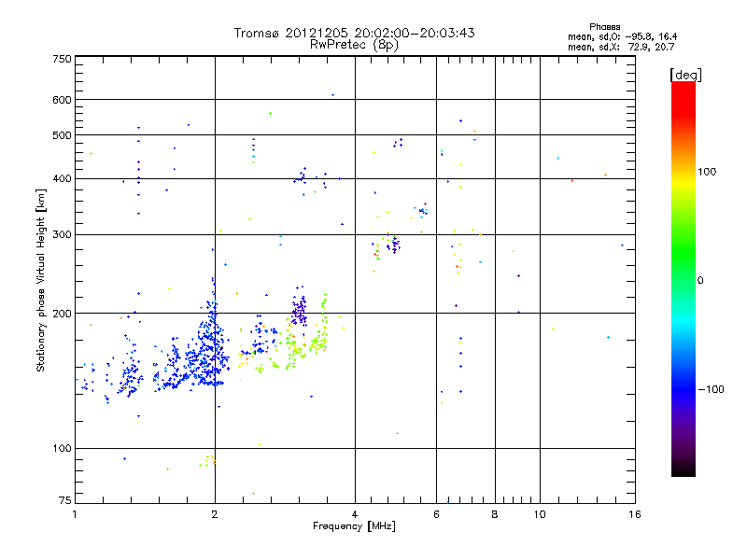747x560 pixels.
Task: Click the 'Phases' header text
Action: tap(604, 27)
